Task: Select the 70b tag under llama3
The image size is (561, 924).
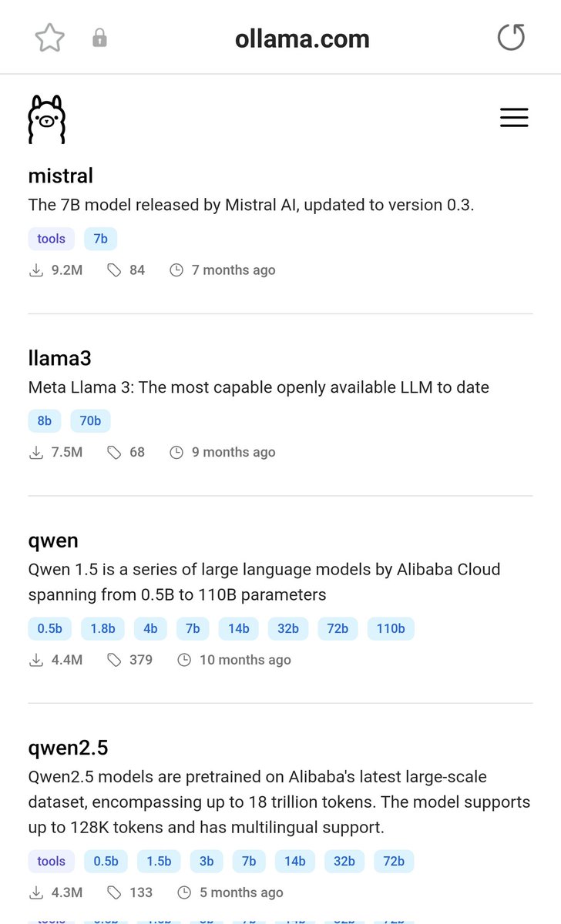Action: point(90,421)
